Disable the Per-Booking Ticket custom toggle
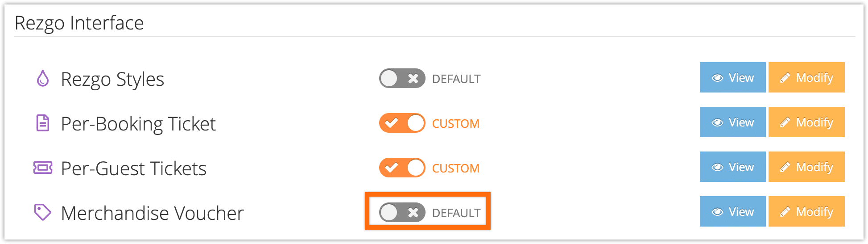868x244 pixels. (x=402, y=123)
